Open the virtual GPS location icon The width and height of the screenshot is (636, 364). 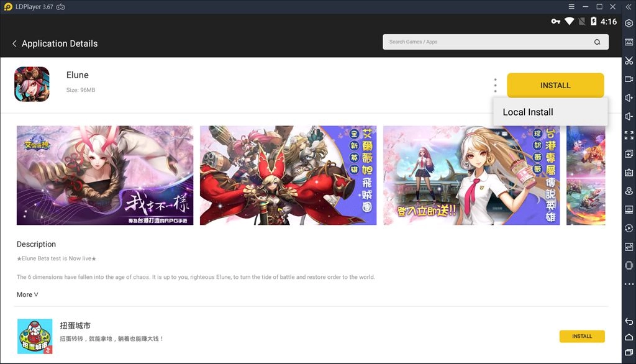click(x=629, y=191)
